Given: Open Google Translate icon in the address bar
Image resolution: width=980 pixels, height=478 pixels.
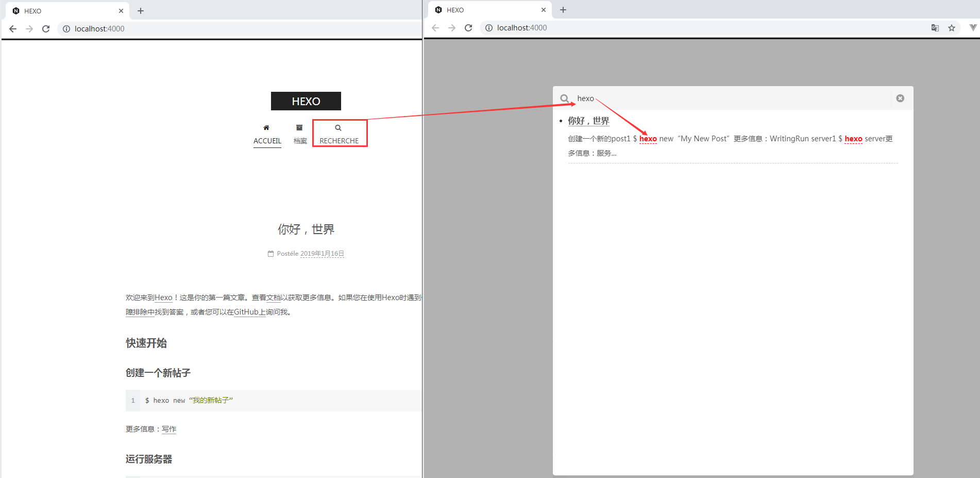Looking at the screenshot, I should [935, 28].
